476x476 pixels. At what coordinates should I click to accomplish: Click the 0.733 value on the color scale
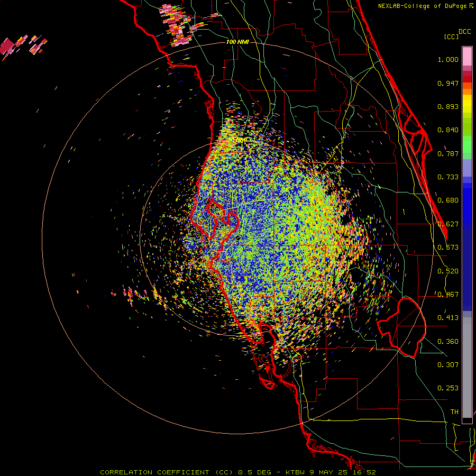448,177
